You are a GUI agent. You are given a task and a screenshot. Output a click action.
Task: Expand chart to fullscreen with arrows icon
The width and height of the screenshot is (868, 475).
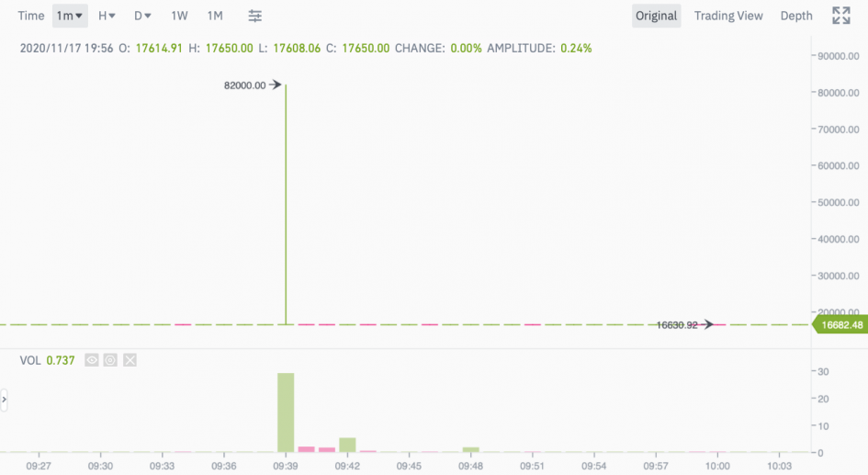click(840, 16)
